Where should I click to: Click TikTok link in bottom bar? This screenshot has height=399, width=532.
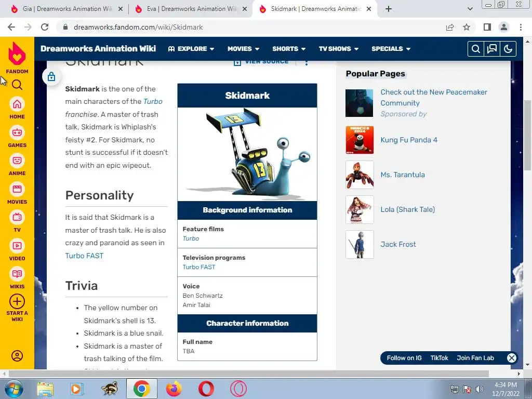[439, 358]
